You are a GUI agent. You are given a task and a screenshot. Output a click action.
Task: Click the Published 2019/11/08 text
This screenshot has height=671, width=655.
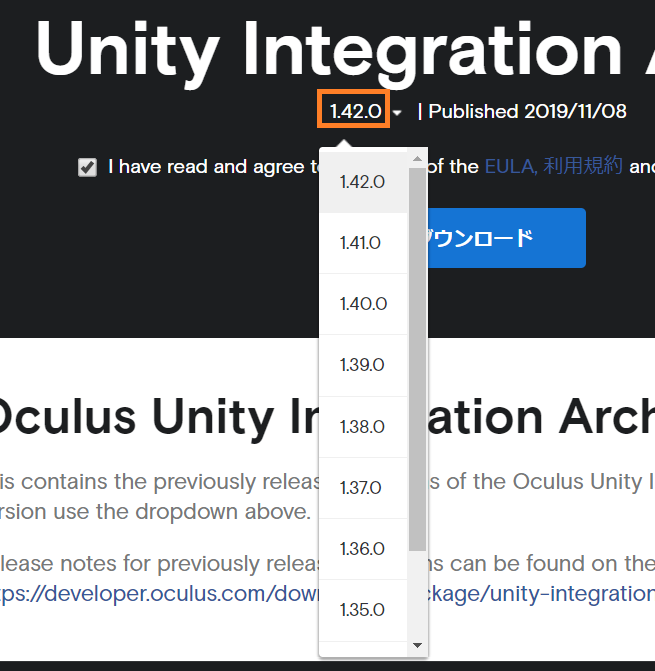(x=527, y=112)
